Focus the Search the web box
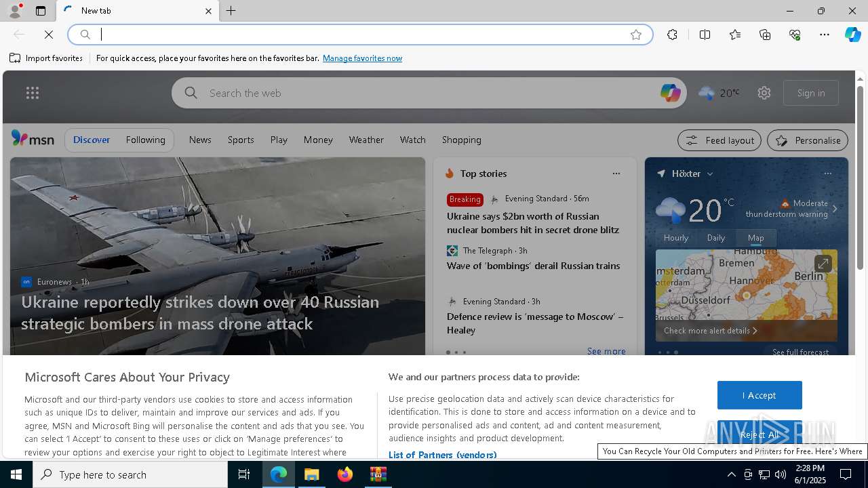Image resolution: width=868 pixels, height=488 pixels. tap(429, 93)
